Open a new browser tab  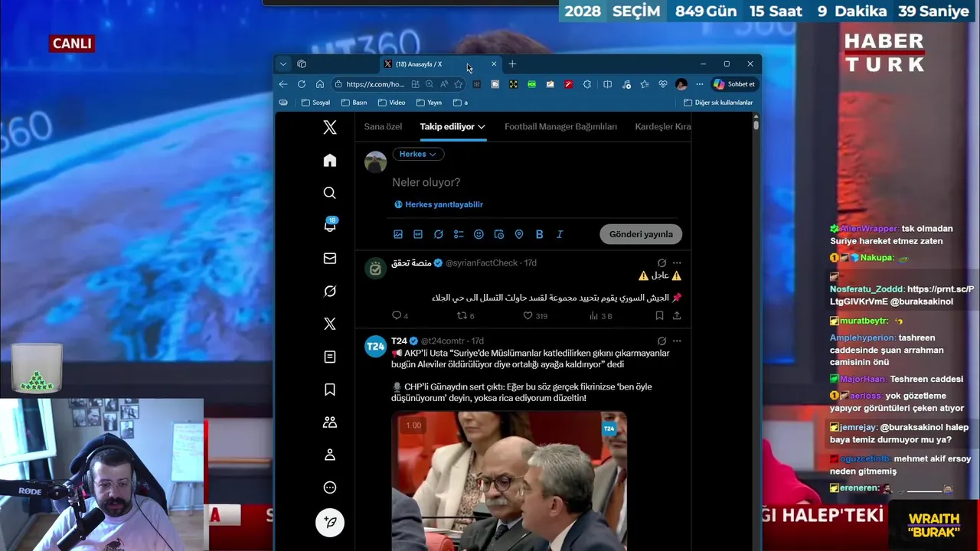pos(512,64)
